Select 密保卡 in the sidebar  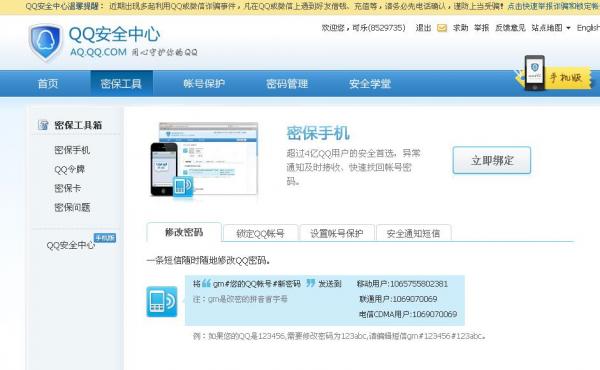[x=67, y=188]
